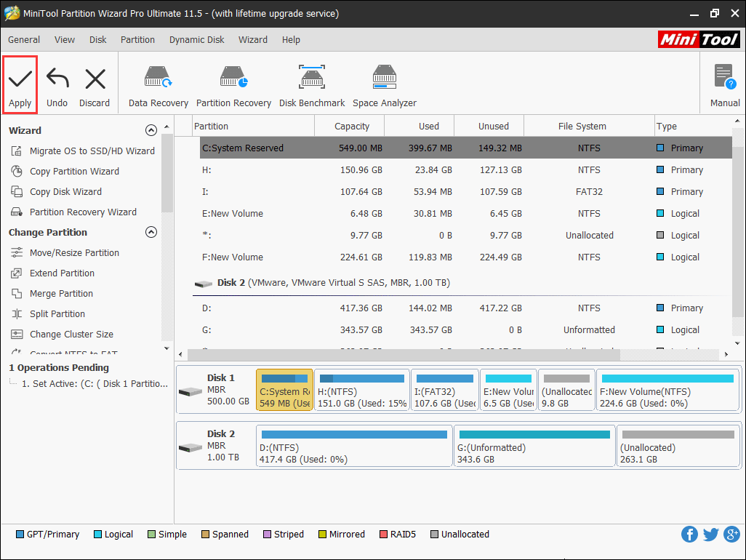This screenshot has width=746, height=560.
Task: Open the Wizard menu
Action: point(252,40)
